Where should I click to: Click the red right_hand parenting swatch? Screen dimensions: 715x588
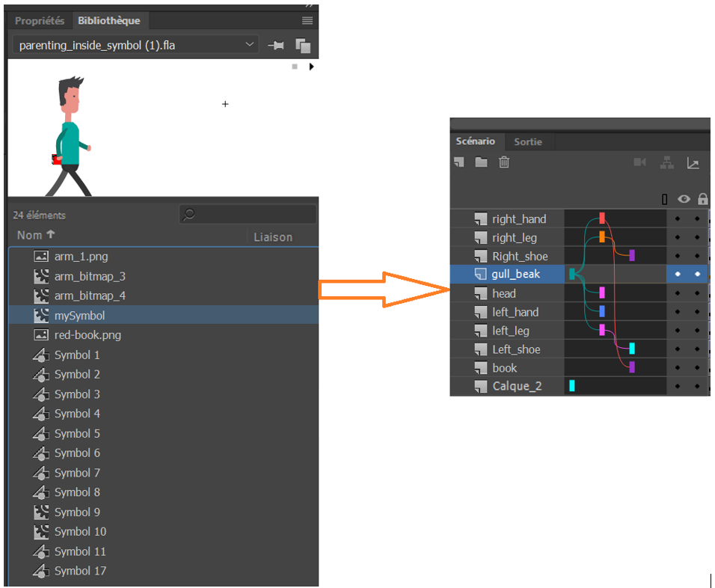point(602,218)
